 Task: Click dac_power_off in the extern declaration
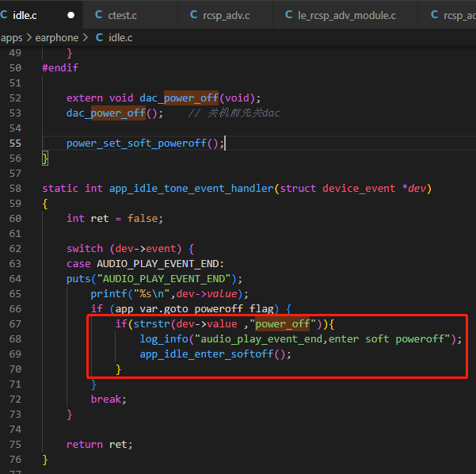click(x=179, y=97)
